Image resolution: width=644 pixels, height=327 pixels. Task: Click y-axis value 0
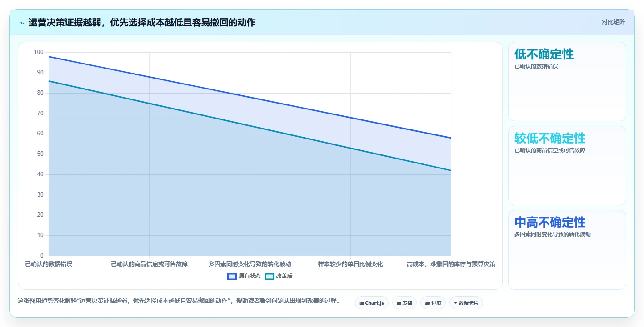pos(42,256)
